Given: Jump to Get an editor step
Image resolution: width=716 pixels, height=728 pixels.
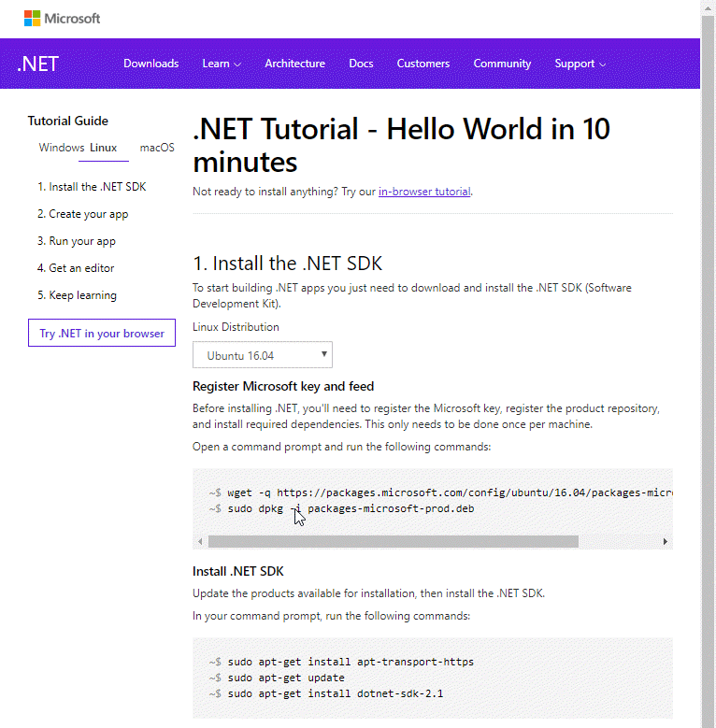Looking at the screenshot, I should pyautogui.click(x=76, y=268).
